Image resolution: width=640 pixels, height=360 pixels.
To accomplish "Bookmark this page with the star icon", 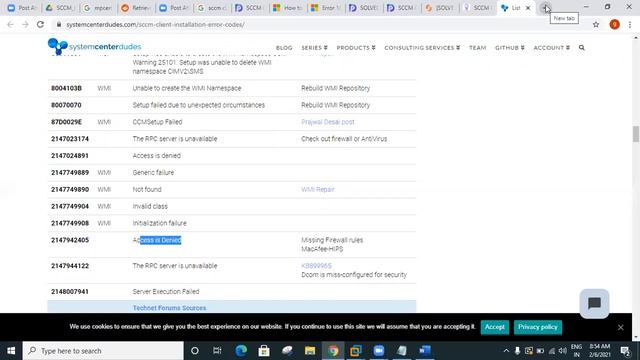I will click(596, 24).
